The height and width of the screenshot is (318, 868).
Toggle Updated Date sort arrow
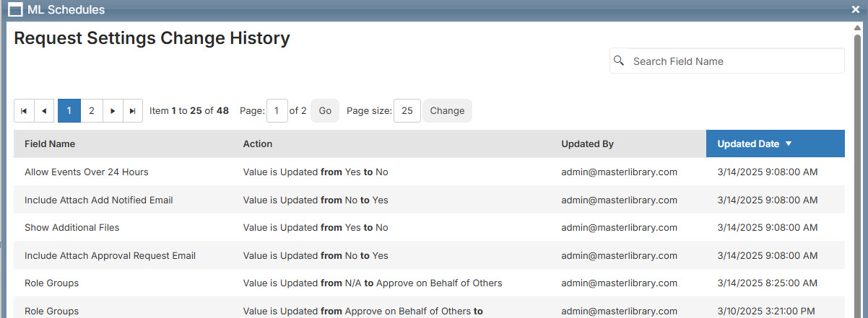[x=789, y=143]
